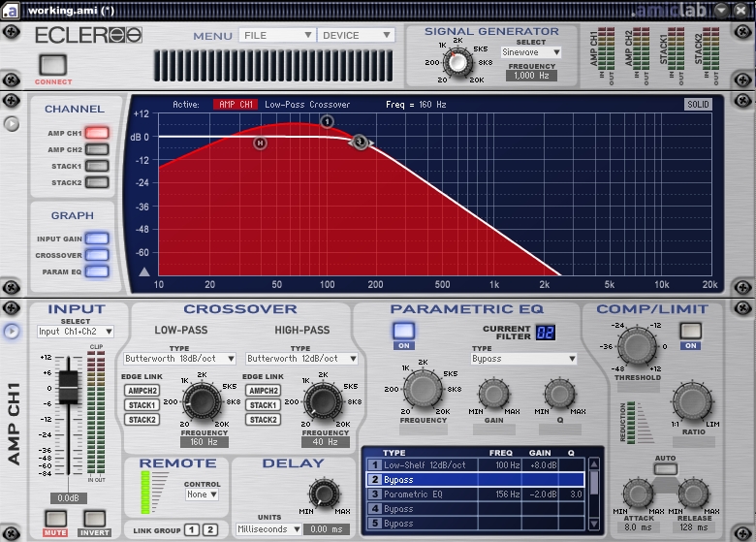Click the input gain fader handle
Viewport: 756px width, 542px height.
[69, 387]
